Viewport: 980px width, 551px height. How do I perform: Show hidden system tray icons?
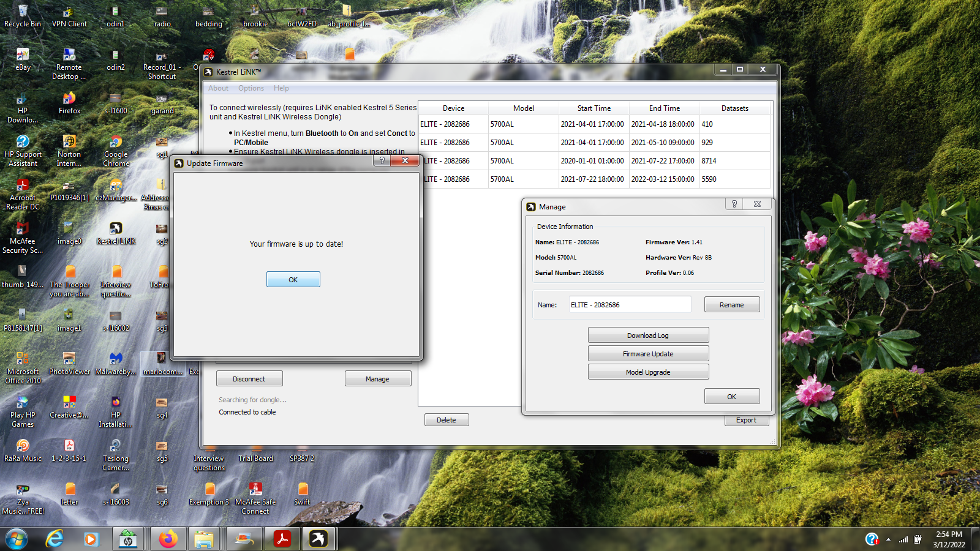pos(888,539)
